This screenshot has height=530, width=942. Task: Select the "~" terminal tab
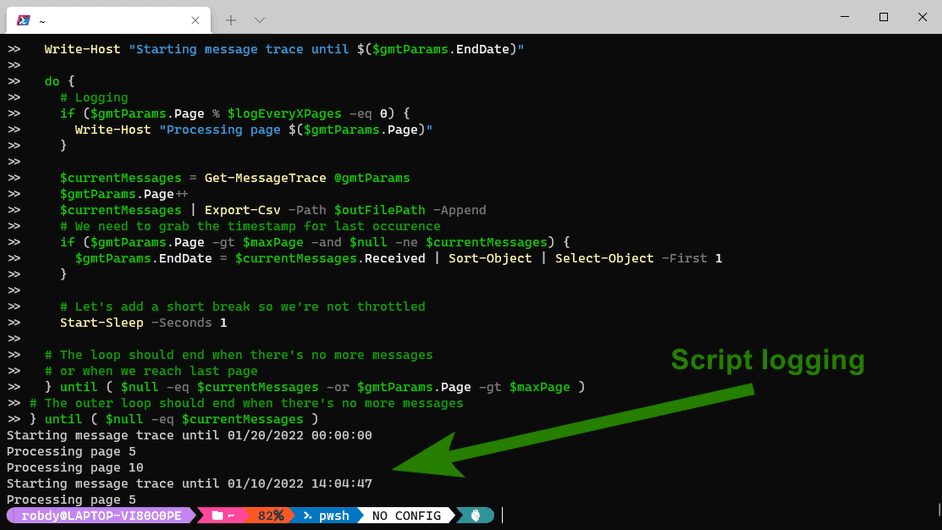pyautogui.click(x=108, y=20)
